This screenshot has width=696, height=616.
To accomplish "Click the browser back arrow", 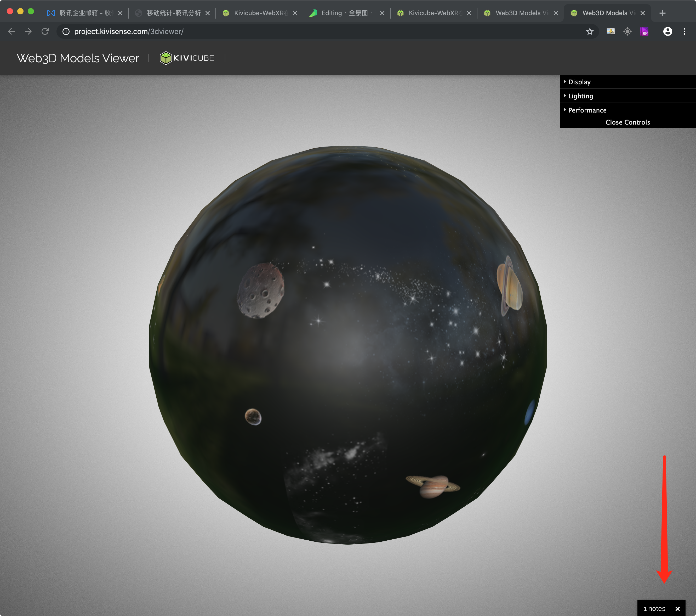I will coord(11,31).
